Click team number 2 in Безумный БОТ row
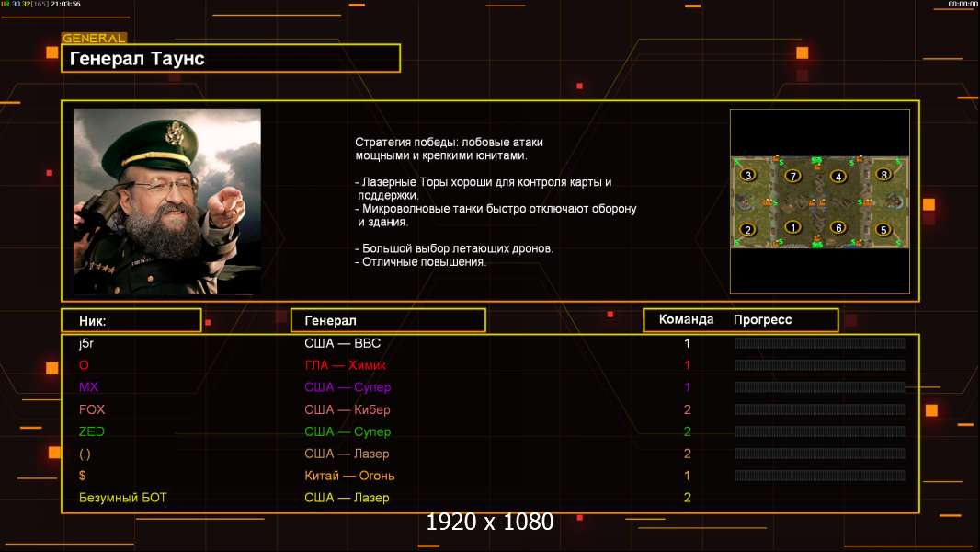 click(x=687, y=498)
